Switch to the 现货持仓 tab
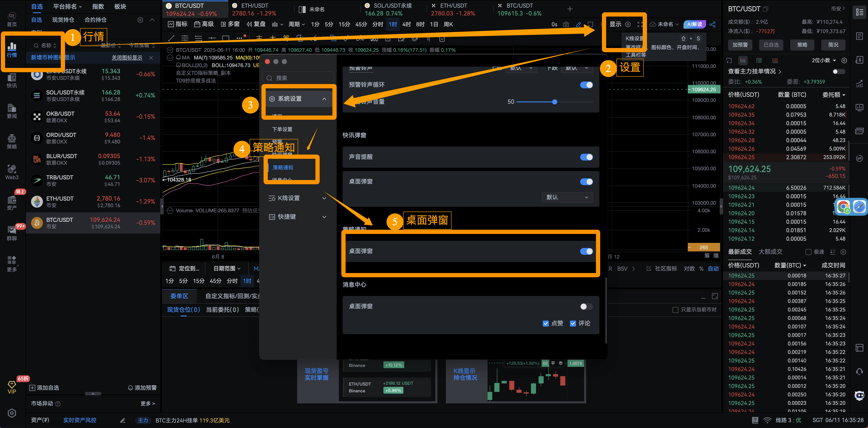Image resolution: width=868 pixels, height=428 pixels. [x=63, y=20]
